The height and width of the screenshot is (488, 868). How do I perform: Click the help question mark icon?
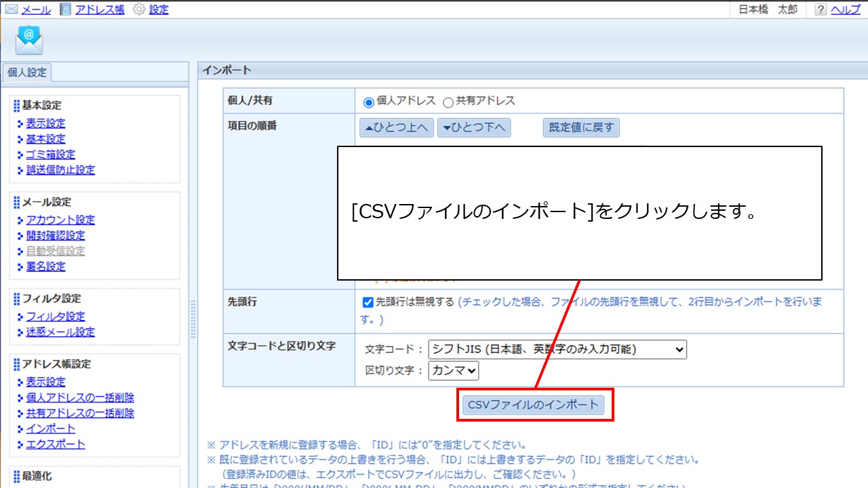pyautogui.click(x=821, y=9)
